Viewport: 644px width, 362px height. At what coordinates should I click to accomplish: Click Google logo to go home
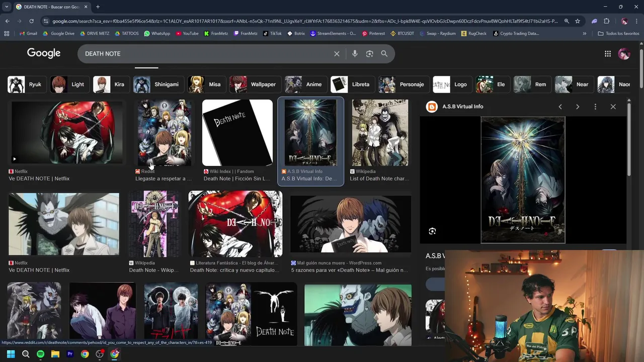click(44, 53)
